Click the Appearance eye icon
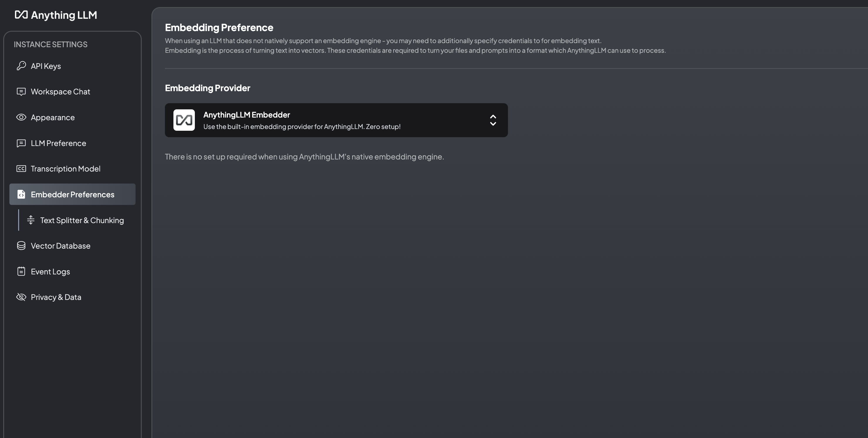Image resolution: width=868 pixels, height=438 pixels. coord(21,117)
